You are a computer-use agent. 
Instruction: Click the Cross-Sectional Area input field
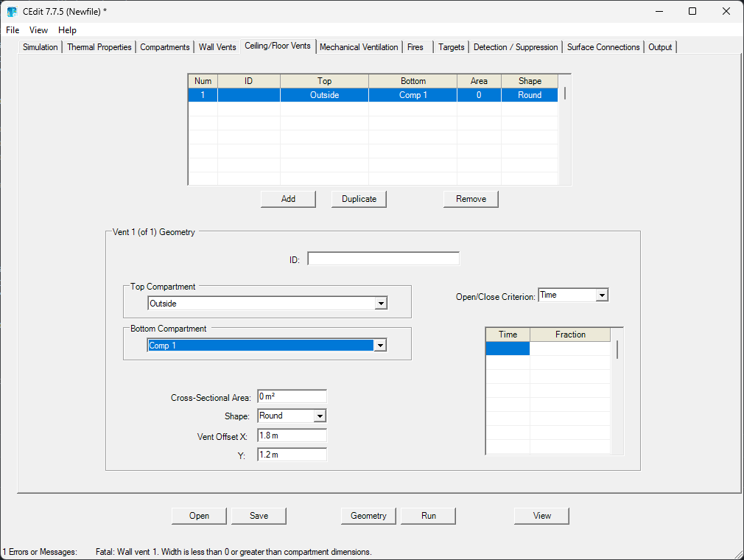292,396
